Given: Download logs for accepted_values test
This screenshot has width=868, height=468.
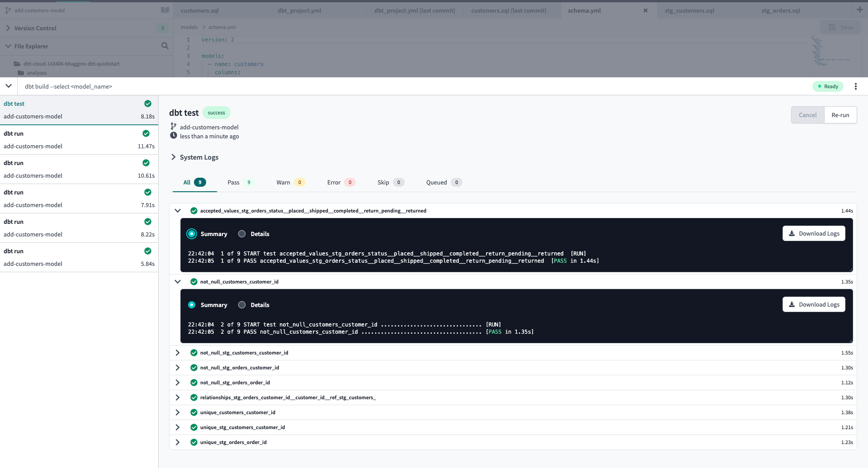Looking at the screenshot, I should (814, 233).
